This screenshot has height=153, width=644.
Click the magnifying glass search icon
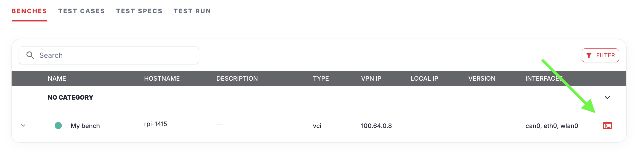pos(30,55)
